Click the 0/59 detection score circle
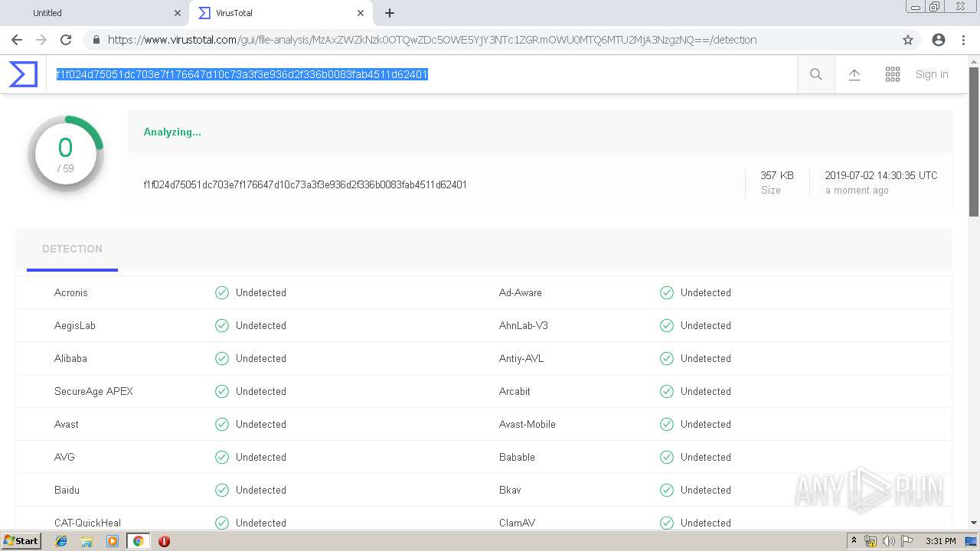This screenshot has height=551, width=980. coord(66,153)
